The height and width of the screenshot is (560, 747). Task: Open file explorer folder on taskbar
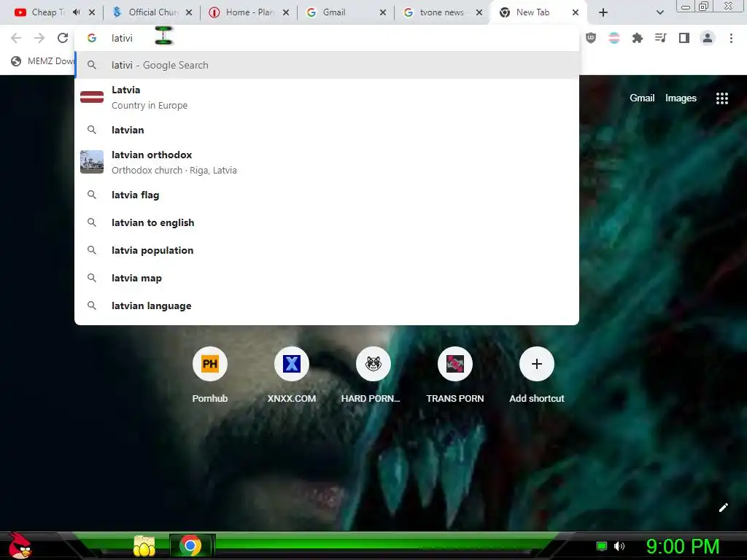pyautogui.click(x=144, y=545)
